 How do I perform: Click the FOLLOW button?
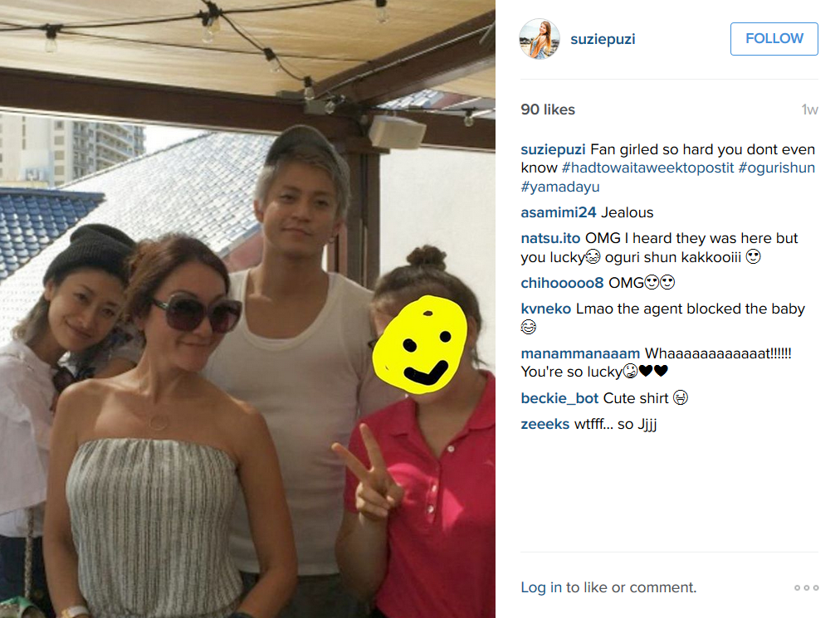tap(774, 38)
